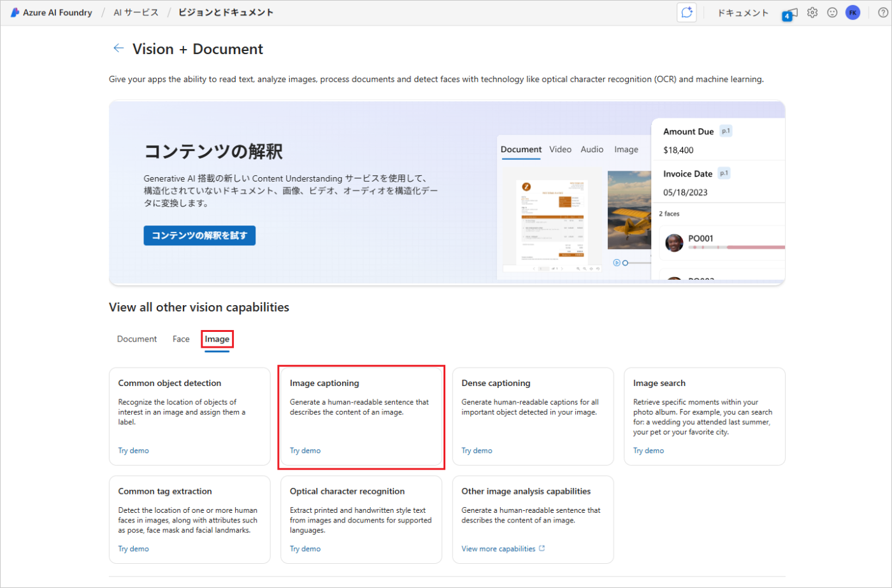Click the コンテンツの解釈を試す button
Viewport: 892px width, 588px height.
[199, 236]
